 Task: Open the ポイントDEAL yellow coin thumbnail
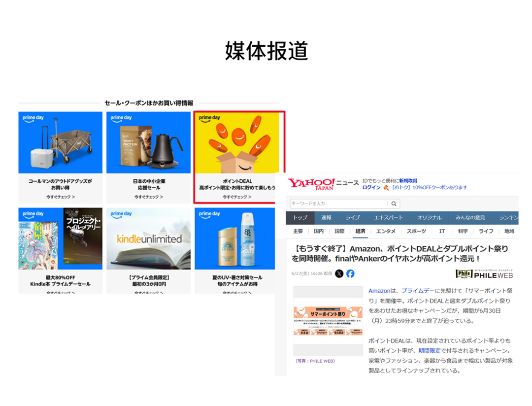tap(237, 142)
